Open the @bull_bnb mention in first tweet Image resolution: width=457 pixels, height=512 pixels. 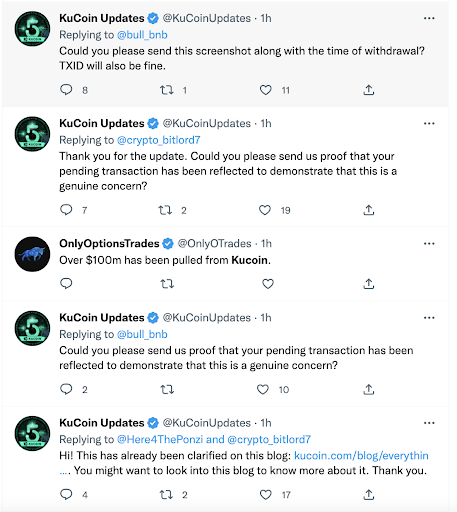142,35
